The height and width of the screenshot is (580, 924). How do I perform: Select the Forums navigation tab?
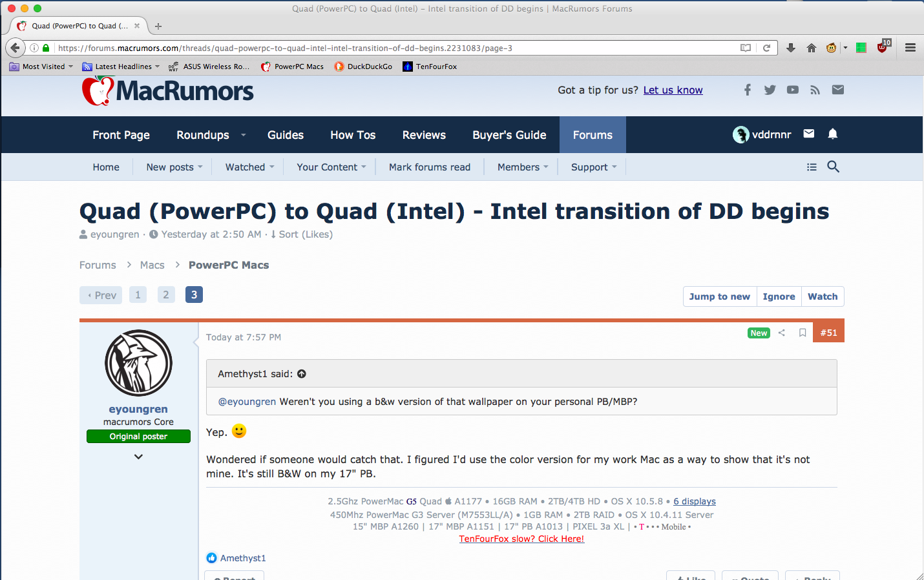tap(593, 135)
